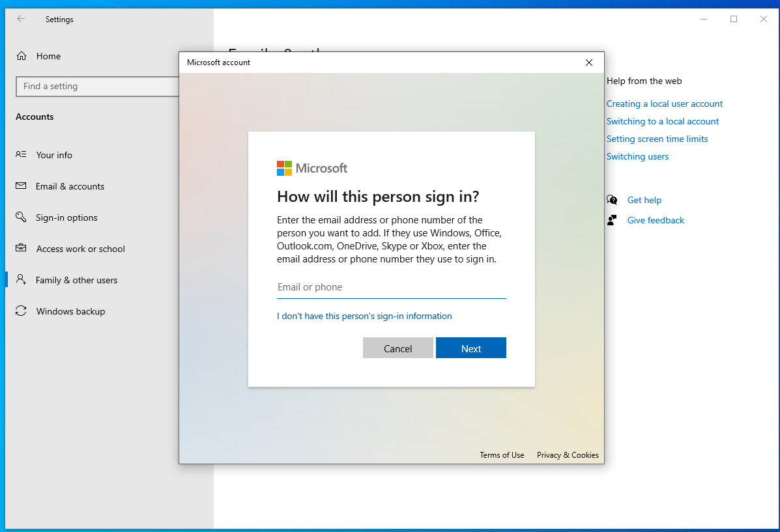Click the Windows backup sync icon
780x532 pixels.
21,311
